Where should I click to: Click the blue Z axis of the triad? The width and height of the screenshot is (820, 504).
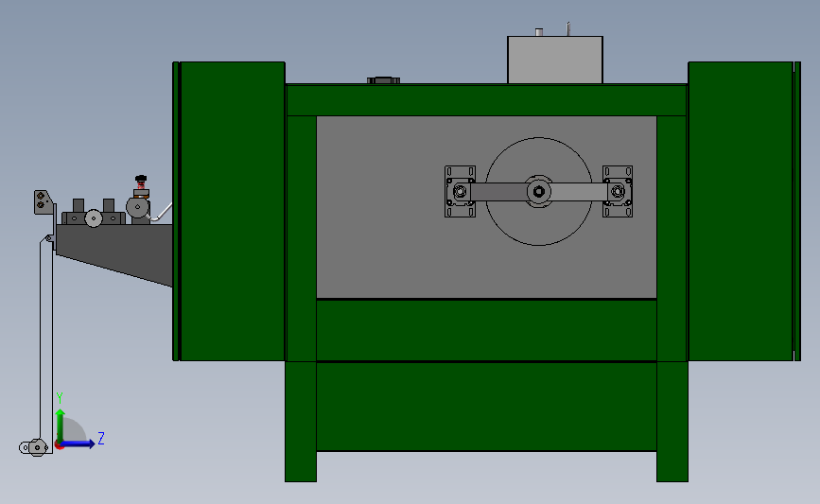[x=79, y=443]
